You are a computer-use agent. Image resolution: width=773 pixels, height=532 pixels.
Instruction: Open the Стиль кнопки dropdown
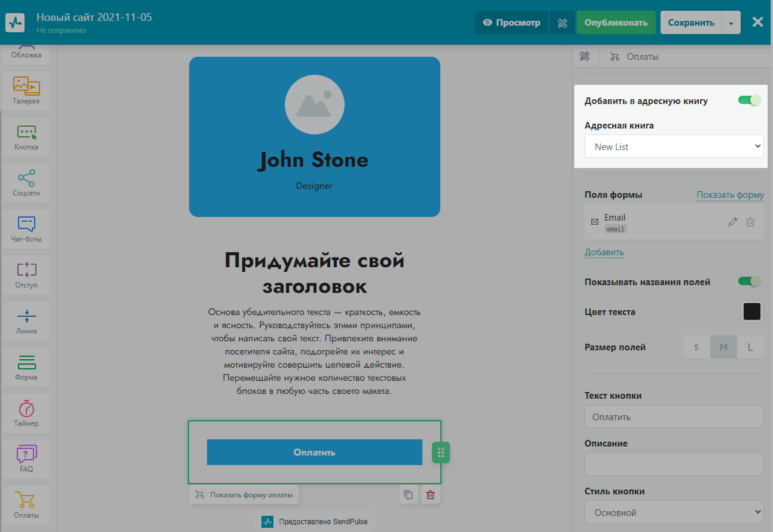pos(674,512)
